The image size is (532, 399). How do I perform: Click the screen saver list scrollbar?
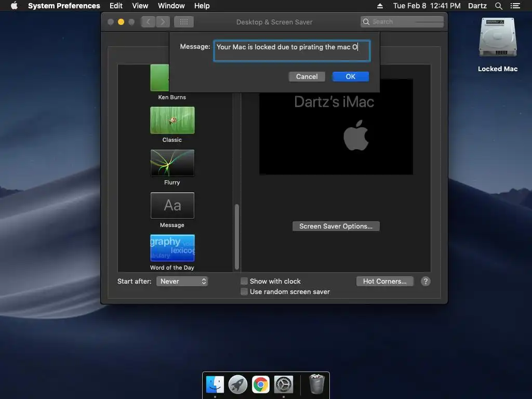[x=237, y=236]
